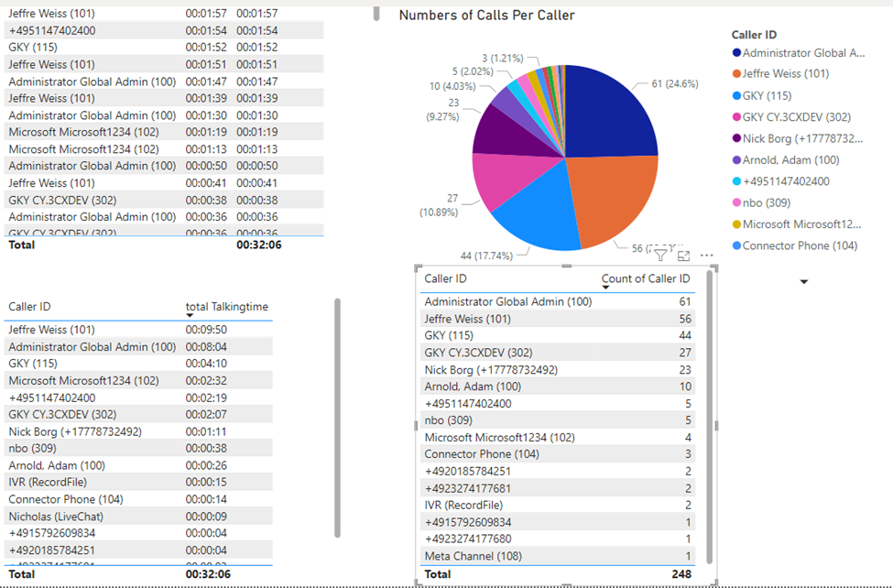Click total Talkingtime column header

pyautogui.click(x=226, y=307)
